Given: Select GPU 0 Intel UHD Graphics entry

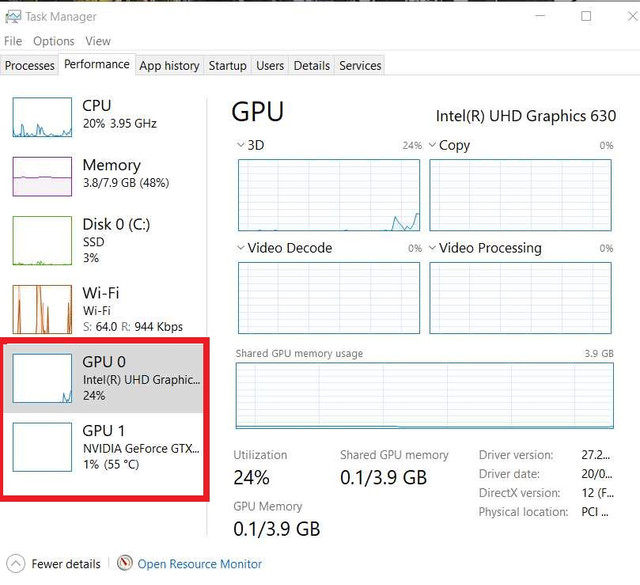Looking at the screenshot, I should click(103, 378).
